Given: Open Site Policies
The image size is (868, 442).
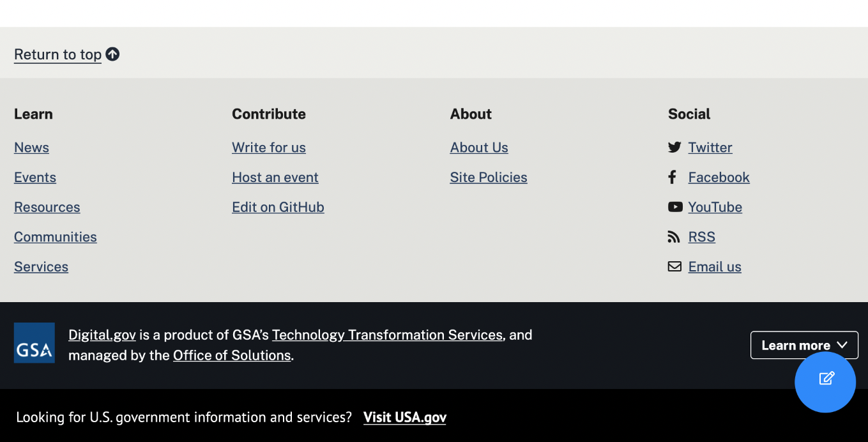Looking at the screenshot, I should 489,178.
